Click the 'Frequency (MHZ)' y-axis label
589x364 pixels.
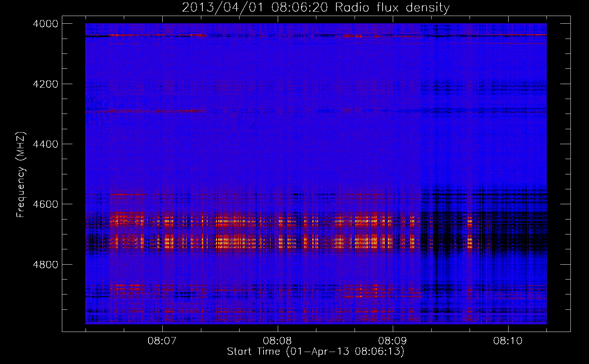point(21,175)
